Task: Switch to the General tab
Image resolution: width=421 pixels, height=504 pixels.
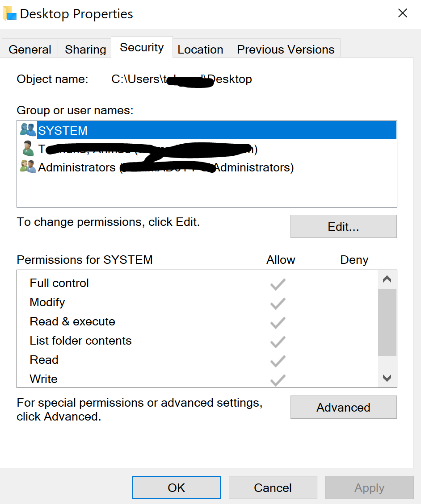Action: [x=30, y=49]
